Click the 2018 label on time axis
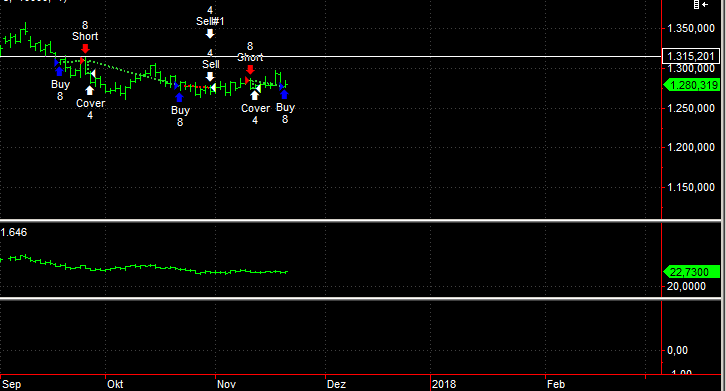This screenshot has width=726, height=391. point(444,385)
